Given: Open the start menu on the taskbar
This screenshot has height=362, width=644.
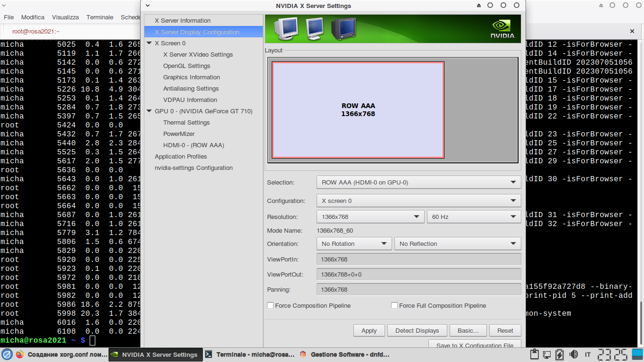Looking at the screenshot, I should tap(7, 354).
